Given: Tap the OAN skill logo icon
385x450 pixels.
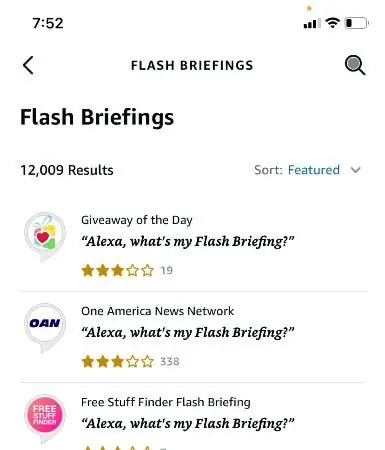Looking at the screenshot, I should click(x=45, y=328).
